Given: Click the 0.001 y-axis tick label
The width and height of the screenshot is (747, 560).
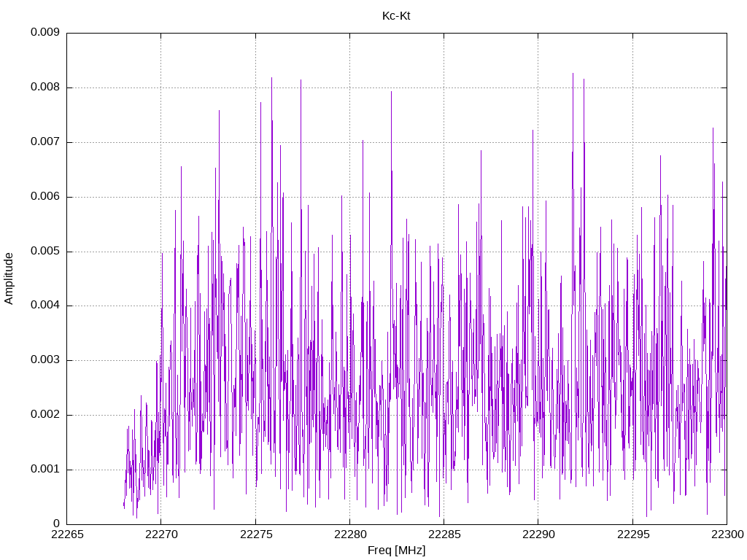Looking at the screenshot, I should tap(45, 469).
